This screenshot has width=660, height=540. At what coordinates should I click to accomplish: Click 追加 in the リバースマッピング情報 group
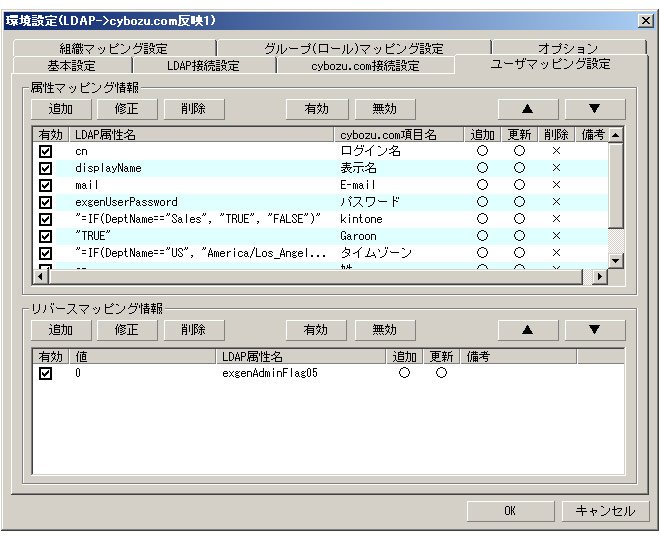point(61,330)
